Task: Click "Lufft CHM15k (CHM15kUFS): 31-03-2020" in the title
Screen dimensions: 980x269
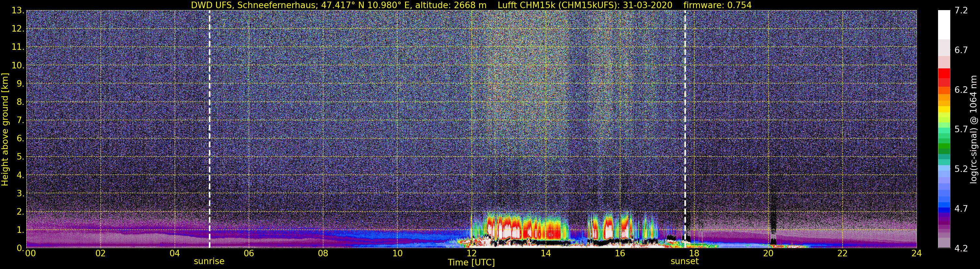Action: click(585, 5)
